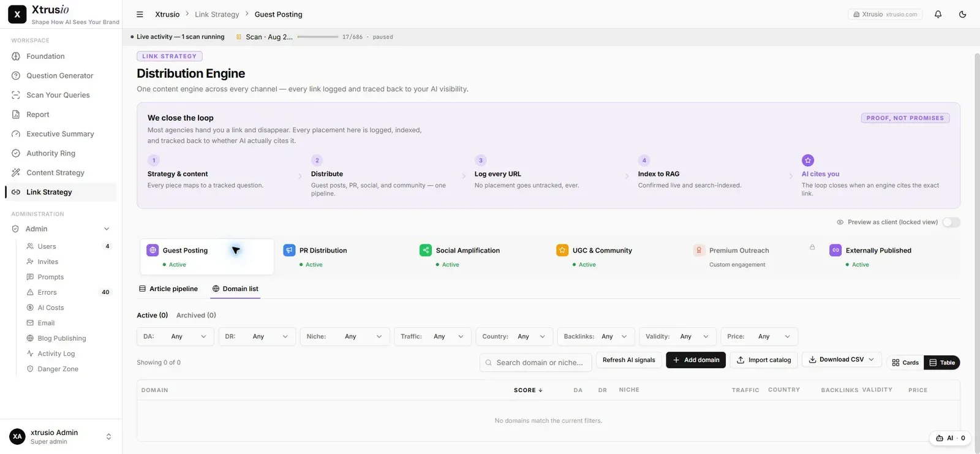Click the Xtrusio xtrusio.com workspace chip
This screenshot has width=980, height=454.
pos(885,14)
